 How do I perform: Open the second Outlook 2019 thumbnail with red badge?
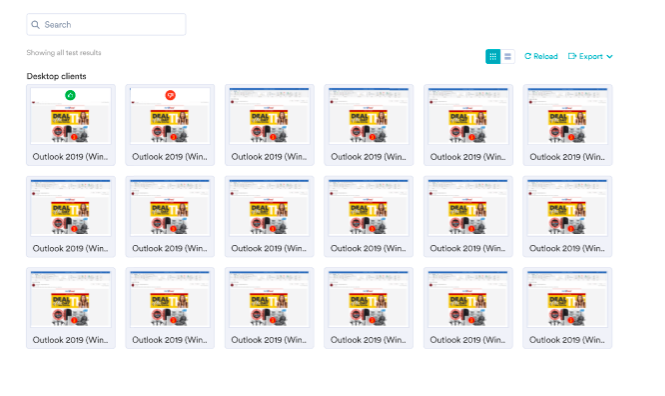(x=170, y=116)
